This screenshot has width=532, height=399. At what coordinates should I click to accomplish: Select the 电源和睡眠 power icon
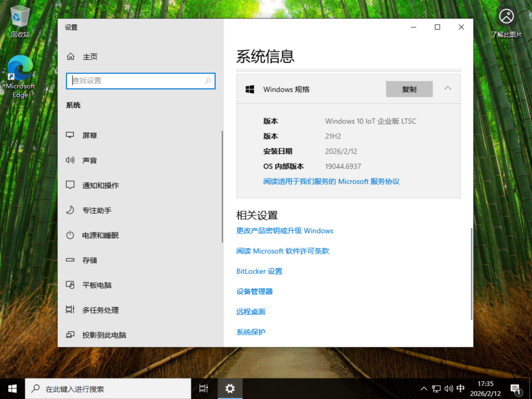(x=70, y=235)
